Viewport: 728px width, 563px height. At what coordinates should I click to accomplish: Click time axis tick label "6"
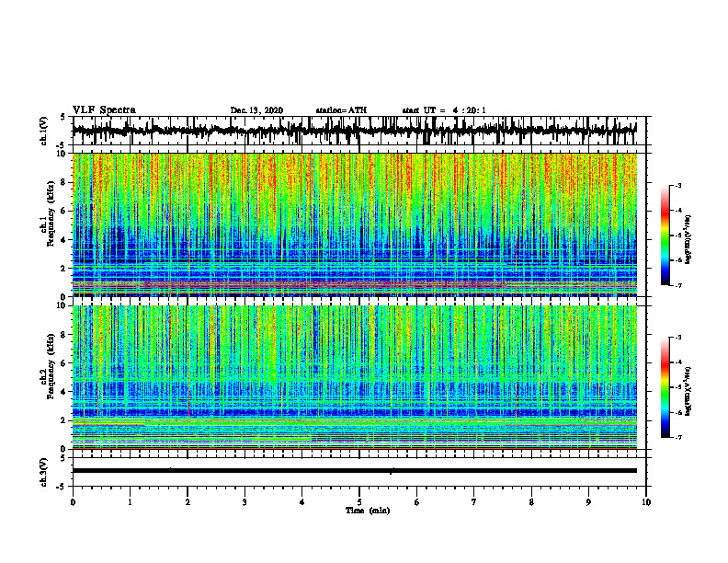coord(417,502)
